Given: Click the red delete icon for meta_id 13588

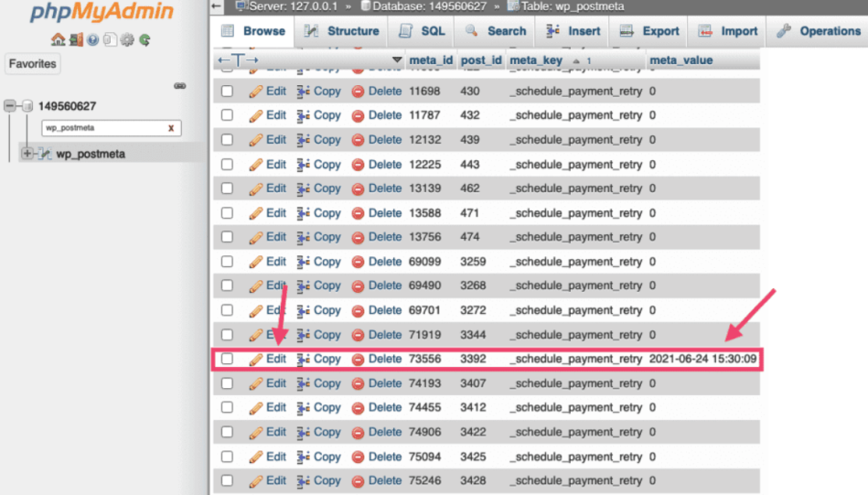Looking at the screenshot, I should tap(358, 213).
